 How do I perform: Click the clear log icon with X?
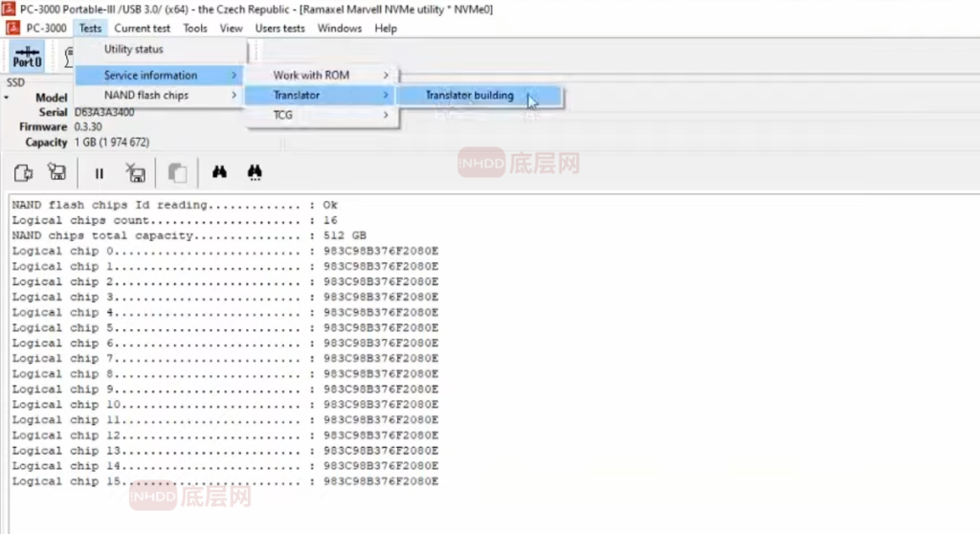pyautogui.click(x=135, y=172)
